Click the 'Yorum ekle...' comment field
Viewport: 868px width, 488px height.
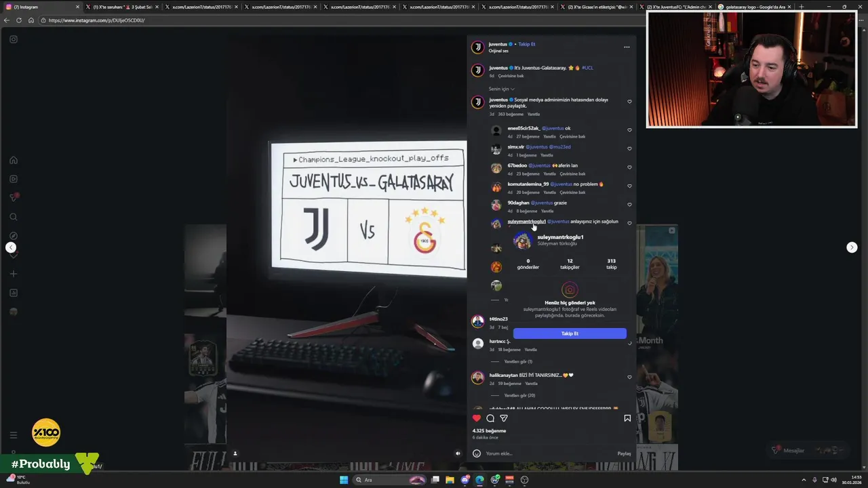(549, 453)
